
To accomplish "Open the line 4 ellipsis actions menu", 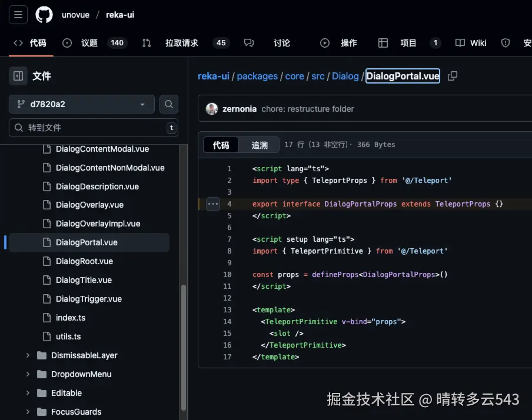I will [x=213, y=204].
